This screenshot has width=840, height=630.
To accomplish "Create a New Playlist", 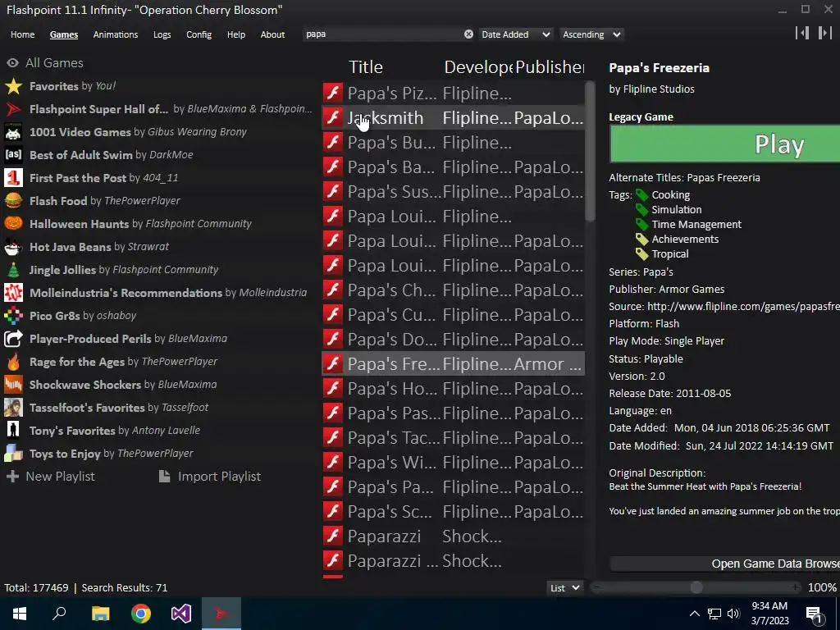I will tap(50, 477).
